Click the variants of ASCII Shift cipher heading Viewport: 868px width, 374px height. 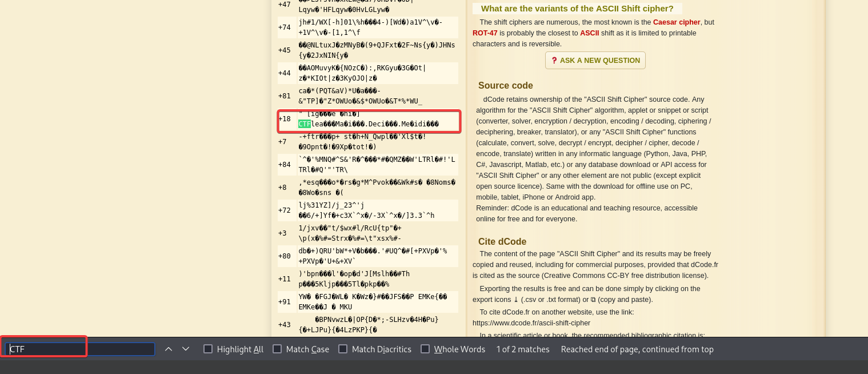577,9
